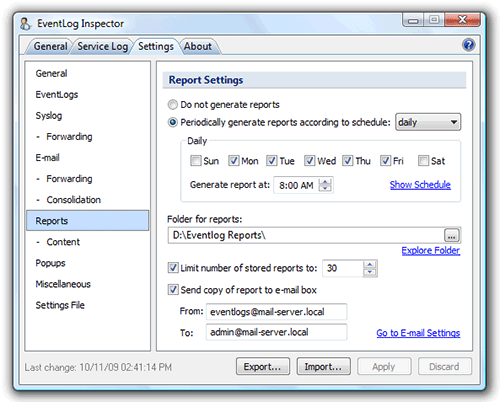Viewport: 500px width, 402px height.
Task: Select Syslog in the sidebar
Action: click(x=49, y=116)
